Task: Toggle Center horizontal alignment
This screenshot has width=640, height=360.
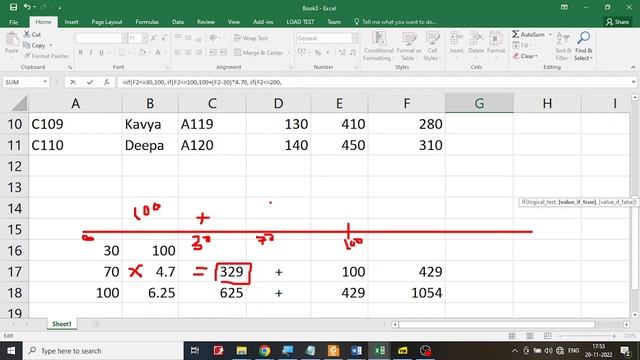Action: [188, 52]
